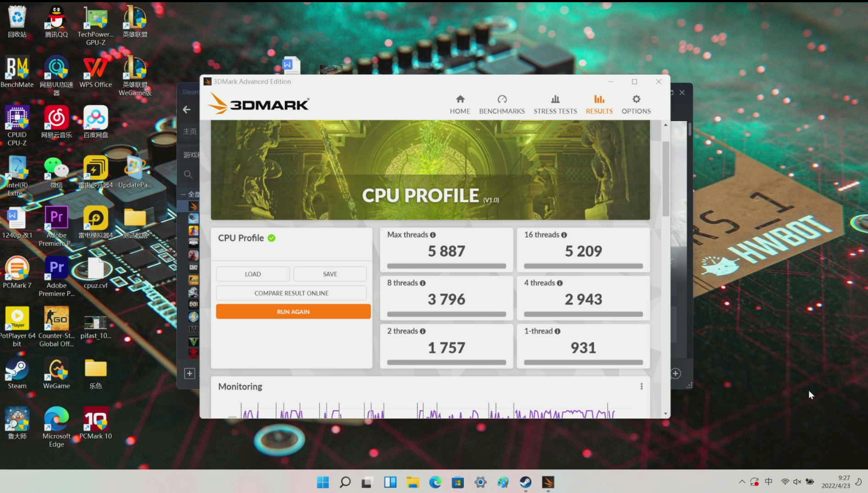Click the 3DMARK logo
Image resolution: width=868 pixels, height=493 pixels.
coord(259,104)
